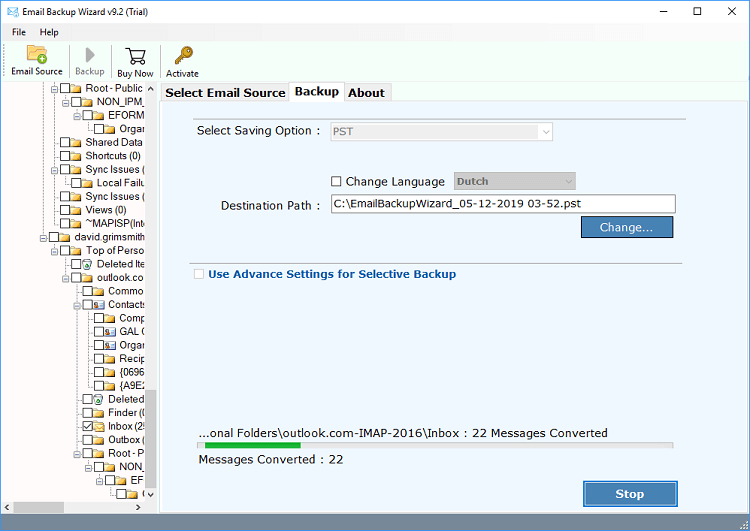The height and width of the screenshot is (531, 750).
Task: Collapse the NON_IPM_ tree node
Action: click(x=66, y=102)
